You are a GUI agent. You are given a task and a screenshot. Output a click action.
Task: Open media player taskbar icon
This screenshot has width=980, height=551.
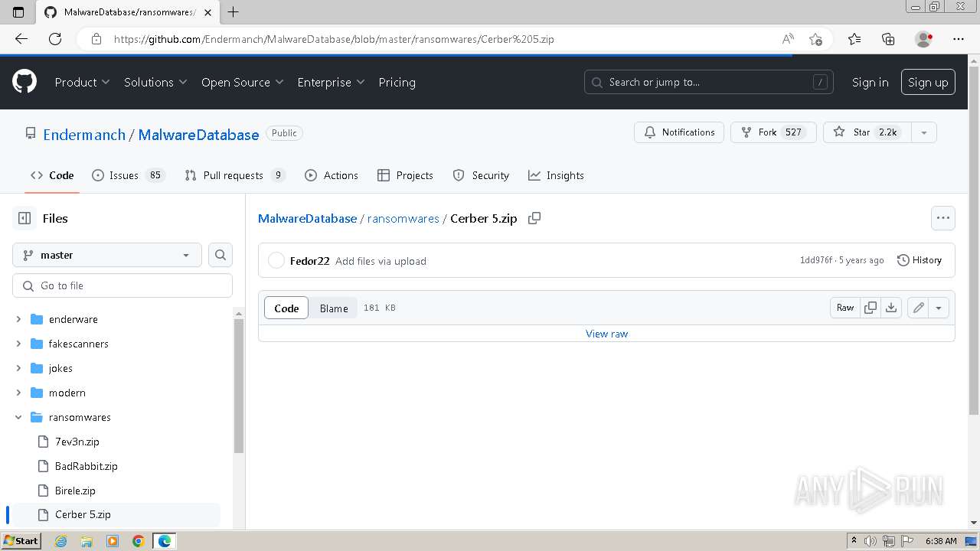(113, 541)
